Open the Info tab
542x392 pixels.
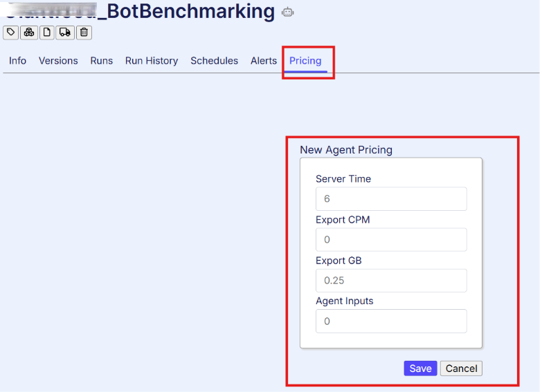point(17,61)
